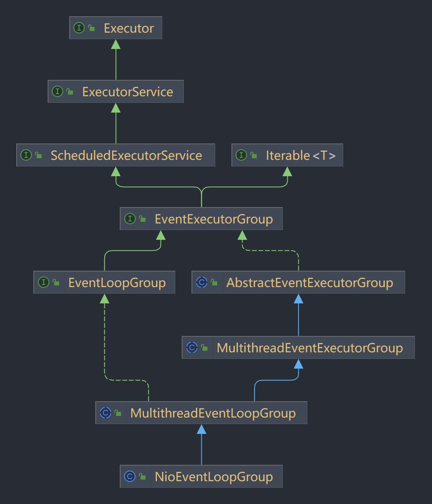This screenshot has width=432, height=504.
Task: Click the public lock icon on EventExecutorGroup node
Action: coord(142,219)
